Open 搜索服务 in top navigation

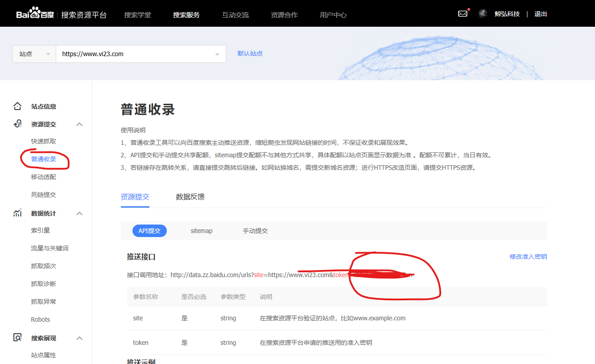click(x=186, y=15)
